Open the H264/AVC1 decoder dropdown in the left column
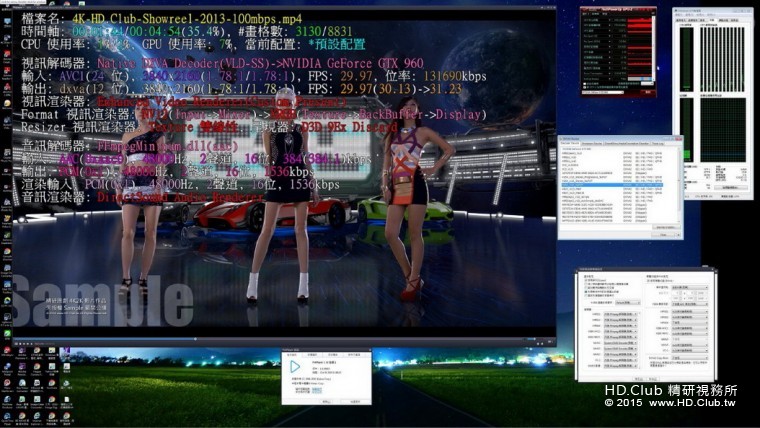Viewport: 760px width, 428px height. point(620,332)
